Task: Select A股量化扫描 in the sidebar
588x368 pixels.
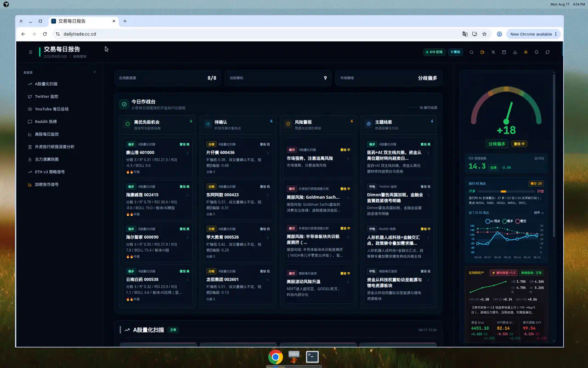Action: click(61, 84)
